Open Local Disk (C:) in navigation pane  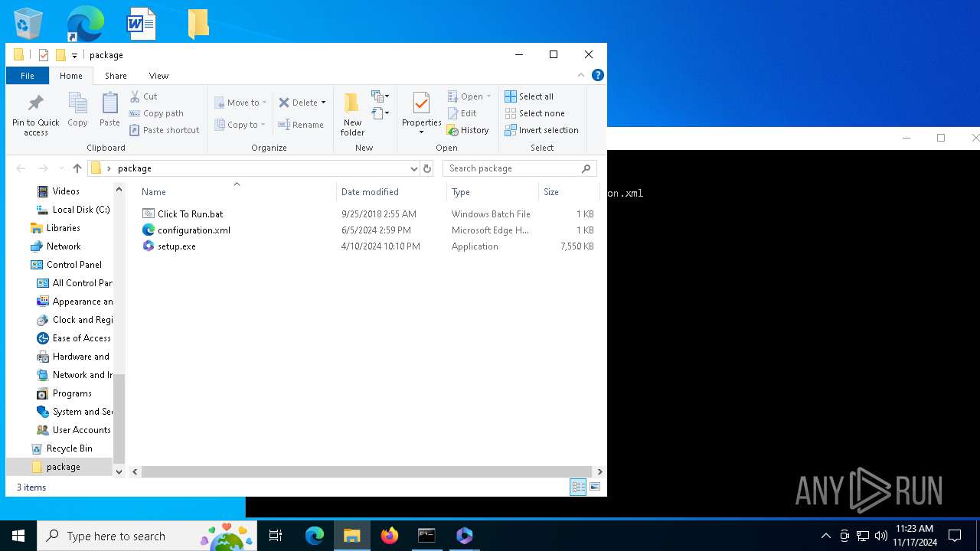point(80,210)
